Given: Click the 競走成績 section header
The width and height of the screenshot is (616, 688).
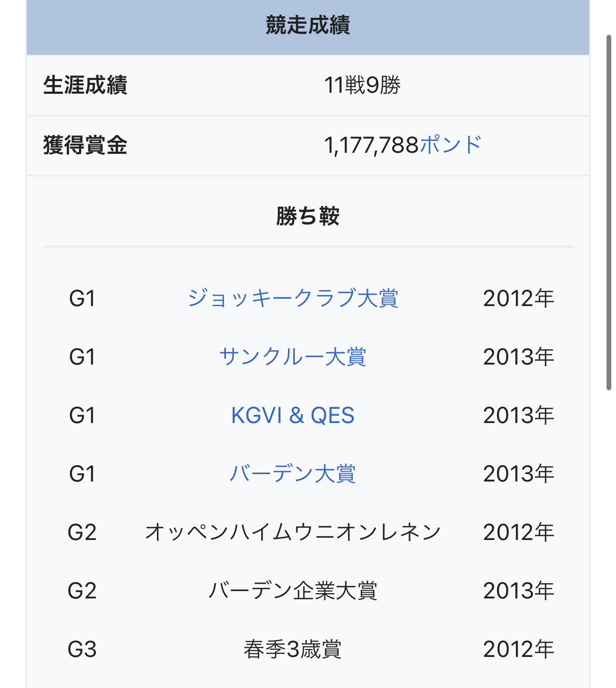Looking at the screenshot, I should [308, 25].
